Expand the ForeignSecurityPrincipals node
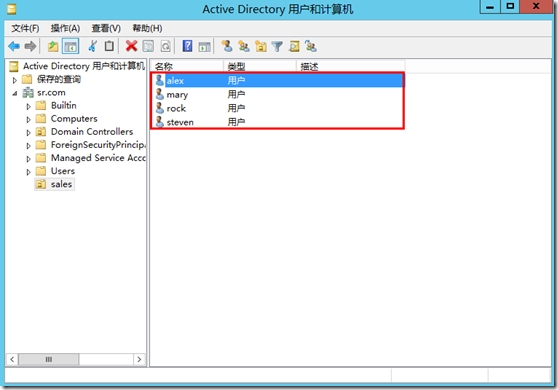 pyautogui.click(x=28, y=146)
